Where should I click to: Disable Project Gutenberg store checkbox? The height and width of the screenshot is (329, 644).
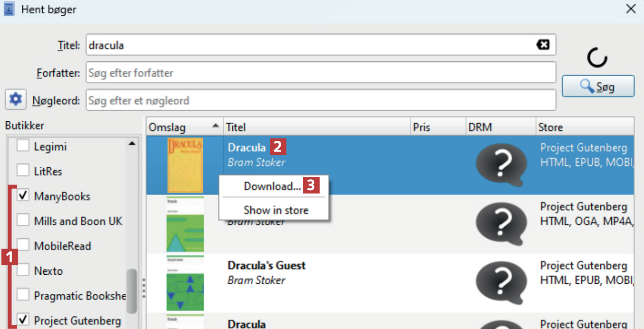[x=23, y=320]
